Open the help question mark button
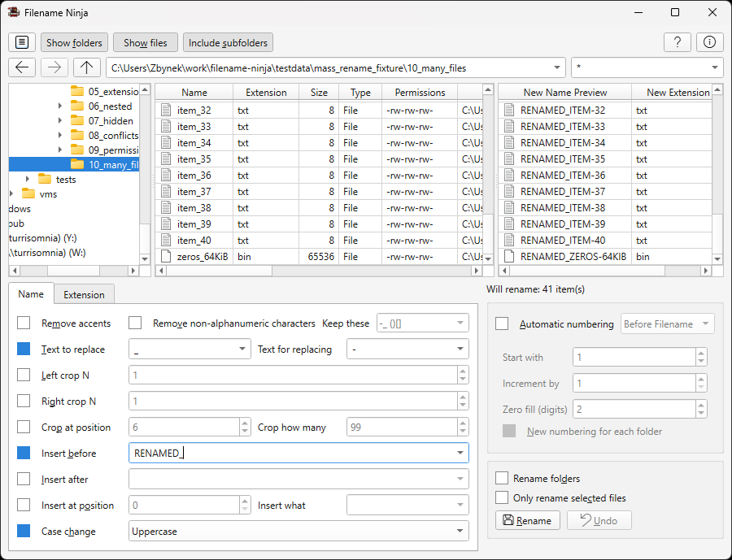732x560 pixels. pos(678,42)
